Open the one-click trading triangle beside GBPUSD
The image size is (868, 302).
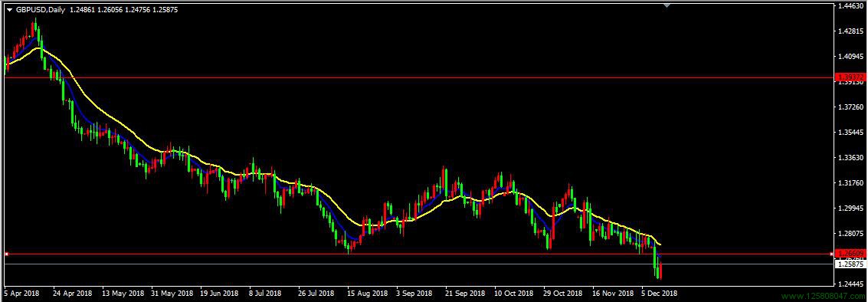(x=9, y=10)
